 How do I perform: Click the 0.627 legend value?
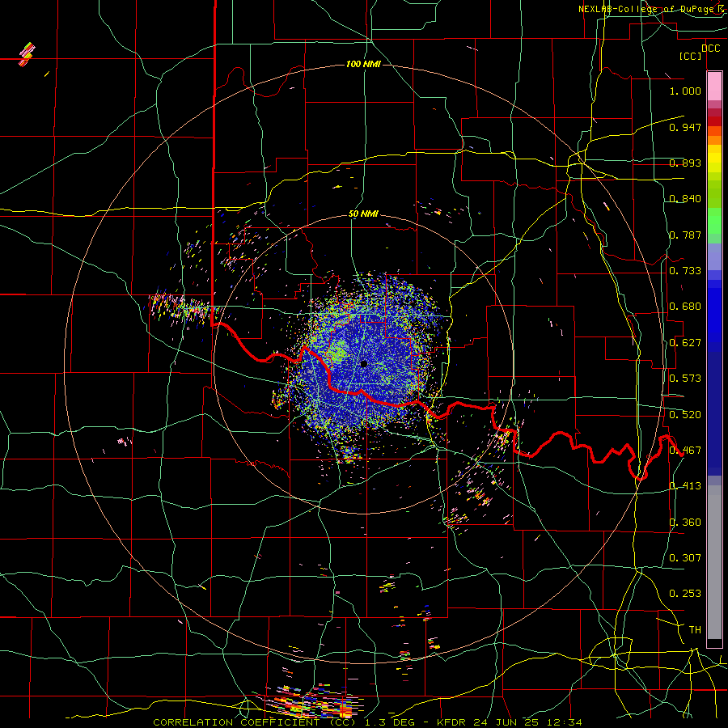tap(685, 343)
